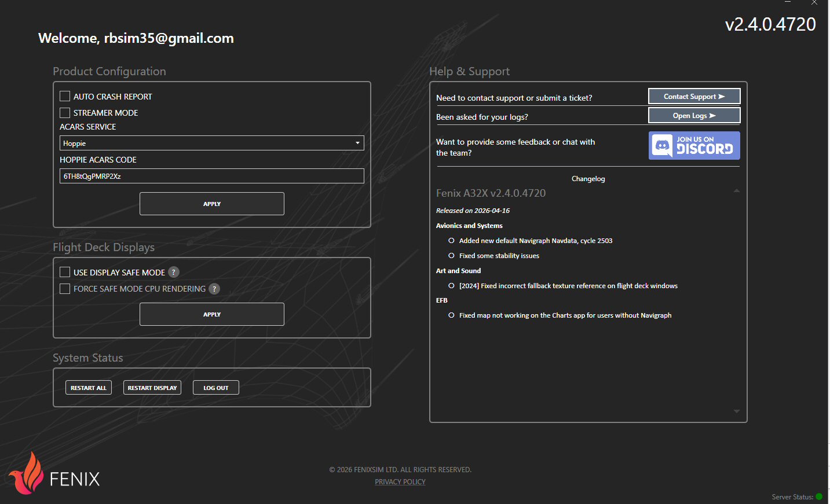Click into the Hoppie ACARS Code field

pos(212,176)
